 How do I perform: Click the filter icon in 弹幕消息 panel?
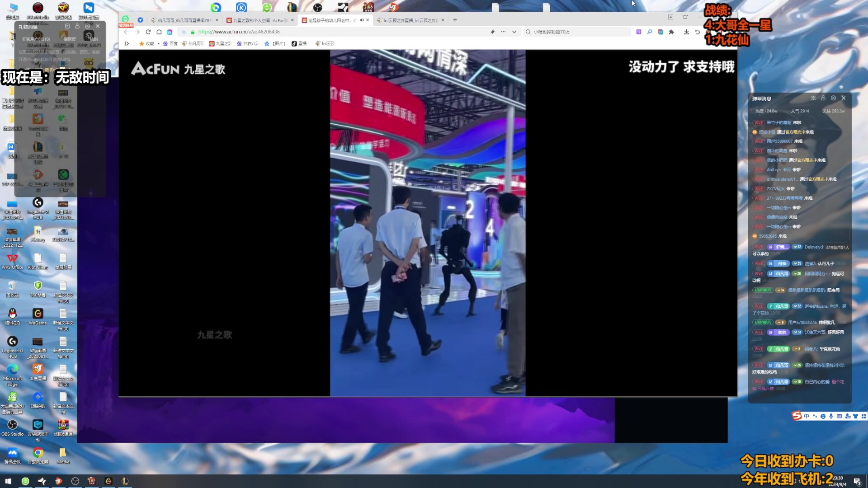[x=813, y=98]
